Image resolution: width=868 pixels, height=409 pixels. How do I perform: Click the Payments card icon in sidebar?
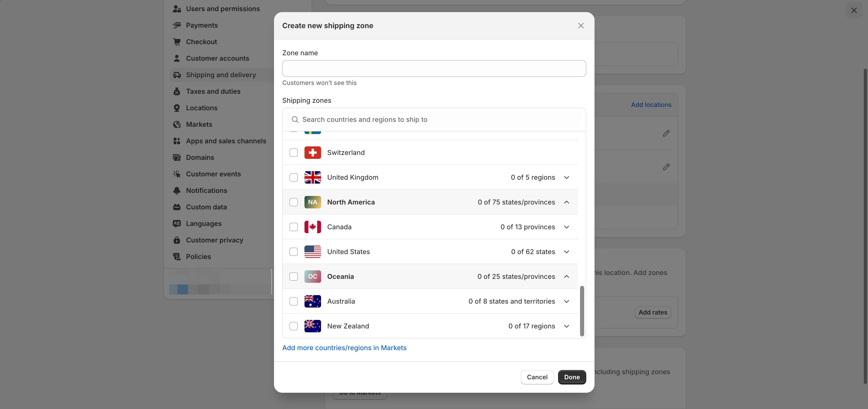tap(177, 25)
